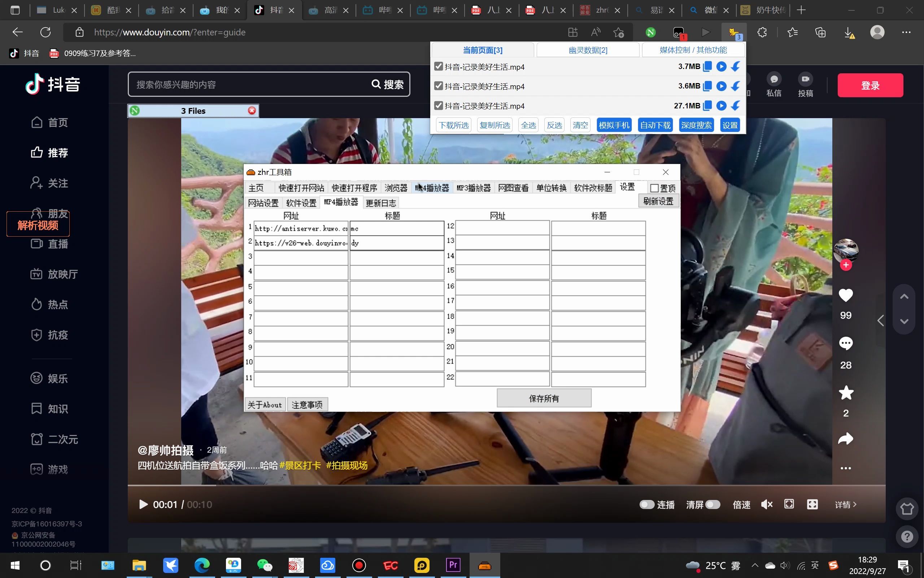Viewport: 924px width, 578px height.
Task: Click the red 登录 login button
Action: pos(870,85)
